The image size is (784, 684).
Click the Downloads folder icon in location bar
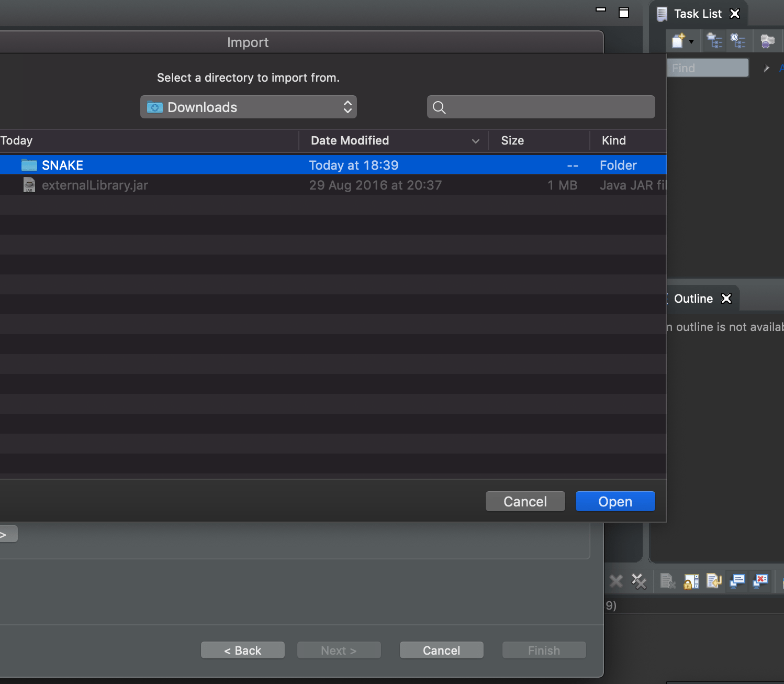point(155,107)
